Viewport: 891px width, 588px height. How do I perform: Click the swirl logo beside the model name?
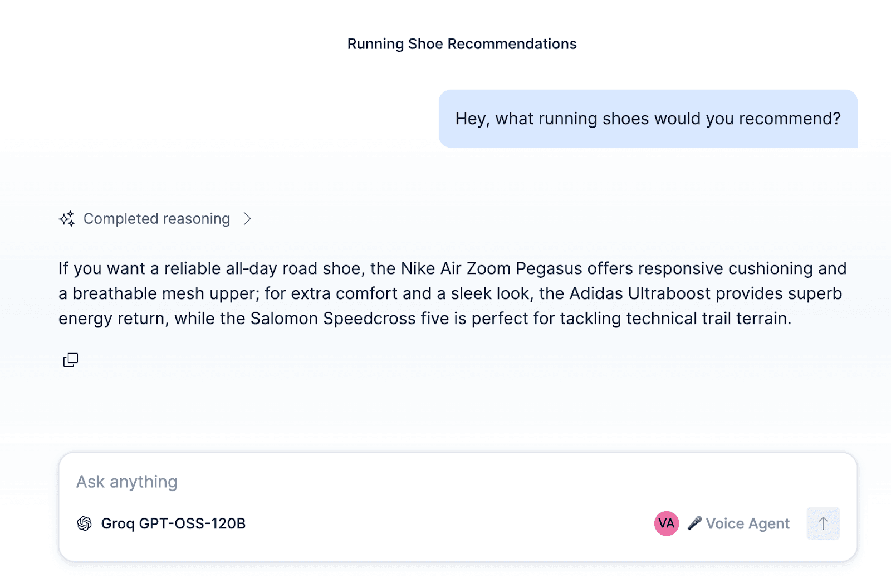84,523
